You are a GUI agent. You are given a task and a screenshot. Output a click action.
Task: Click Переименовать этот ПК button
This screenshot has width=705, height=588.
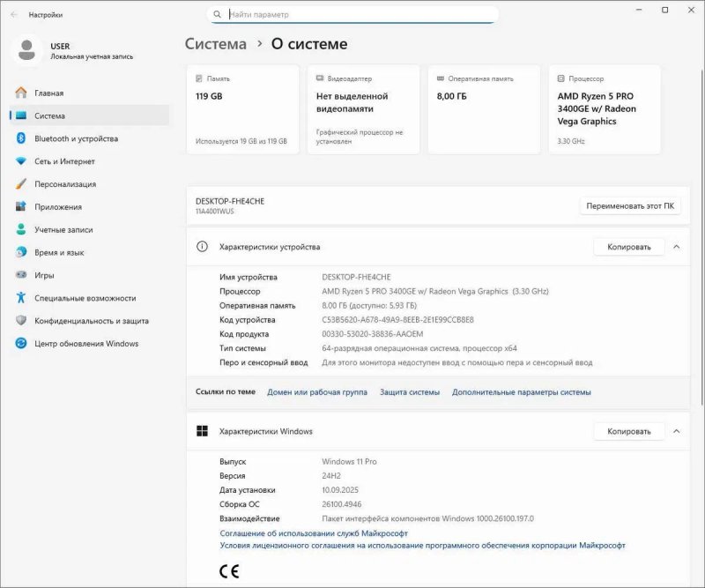coord(630,206)
